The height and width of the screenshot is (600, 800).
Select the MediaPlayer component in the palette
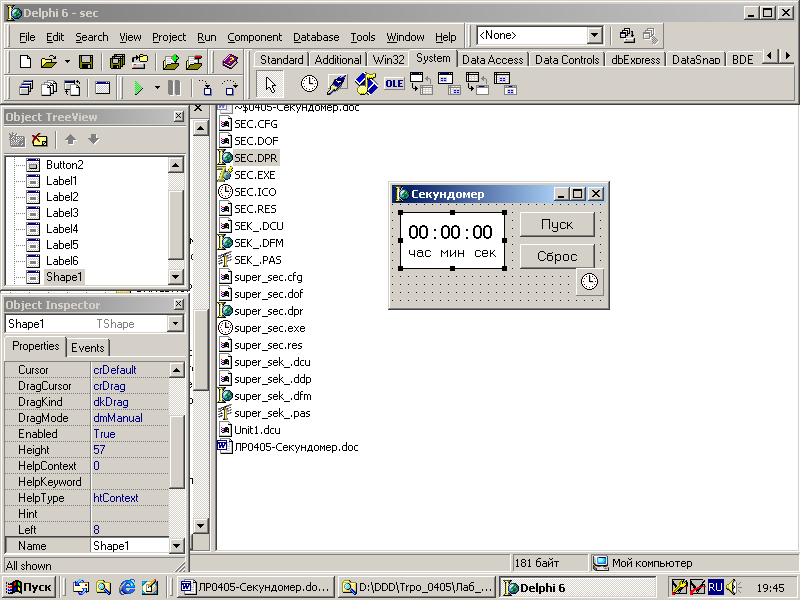(x=366, y=84)
